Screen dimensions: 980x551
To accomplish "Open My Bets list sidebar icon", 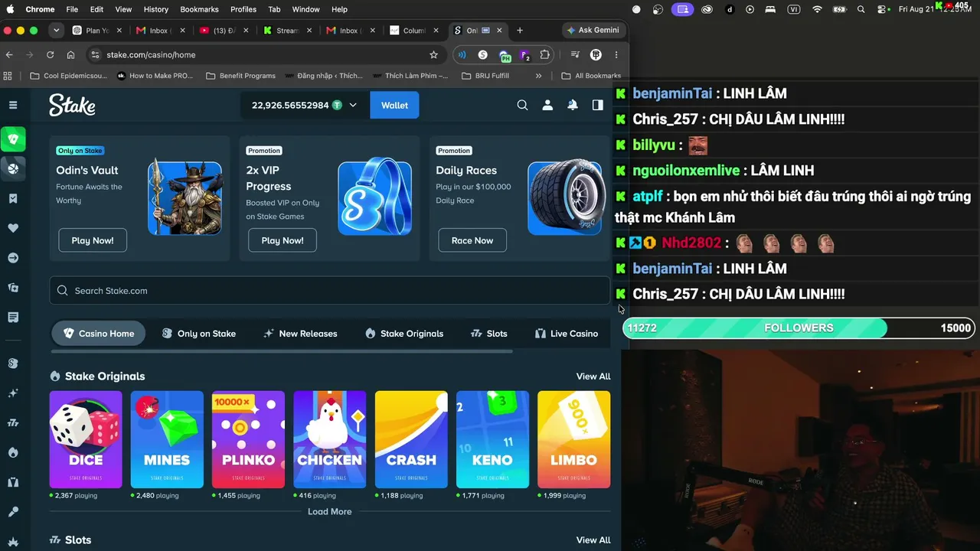I will (13, 317).
